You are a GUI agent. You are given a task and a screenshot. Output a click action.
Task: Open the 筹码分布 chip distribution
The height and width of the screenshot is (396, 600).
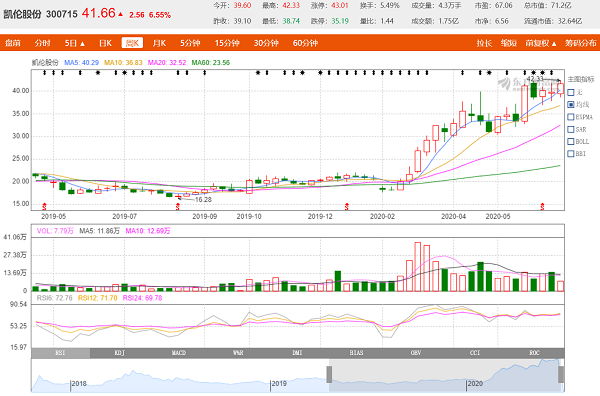[x=580, y=43]
